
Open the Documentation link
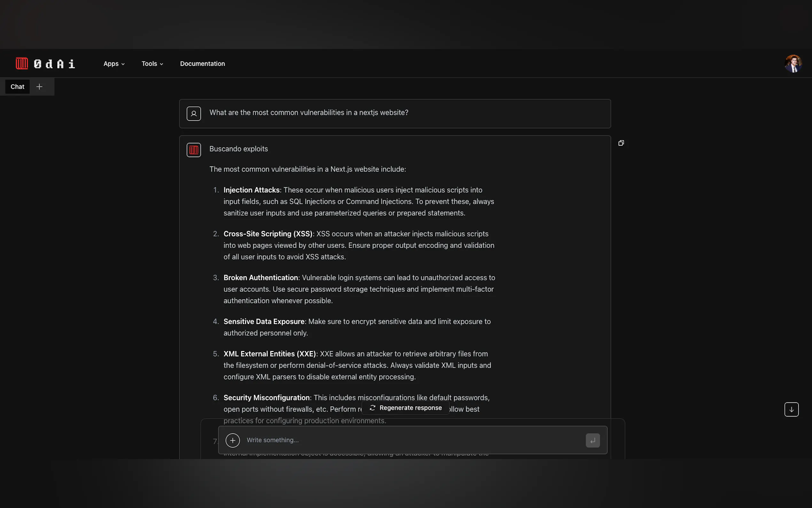202,63
